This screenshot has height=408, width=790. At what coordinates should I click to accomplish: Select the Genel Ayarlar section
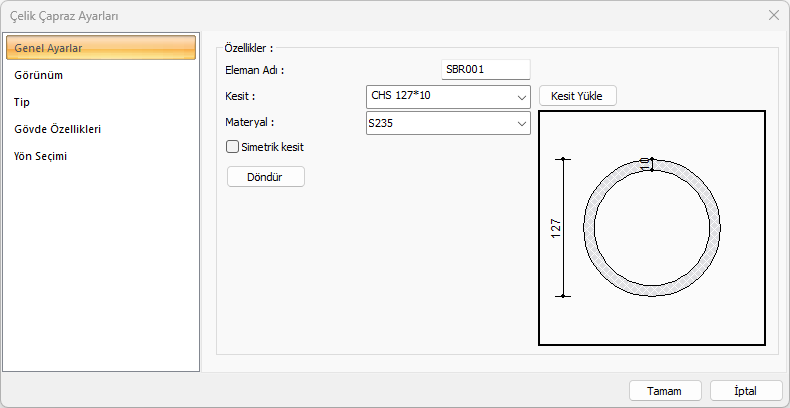click(x=101, y=48)
